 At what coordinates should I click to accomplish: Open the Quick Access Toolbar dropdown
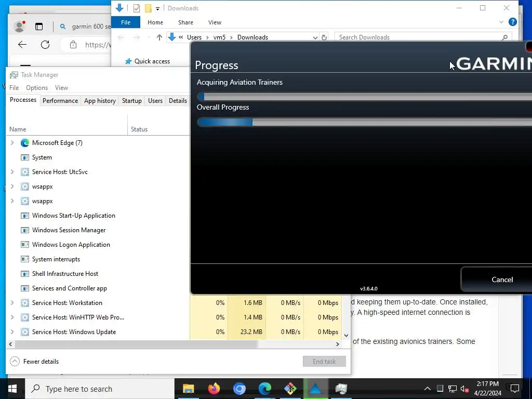157,8
